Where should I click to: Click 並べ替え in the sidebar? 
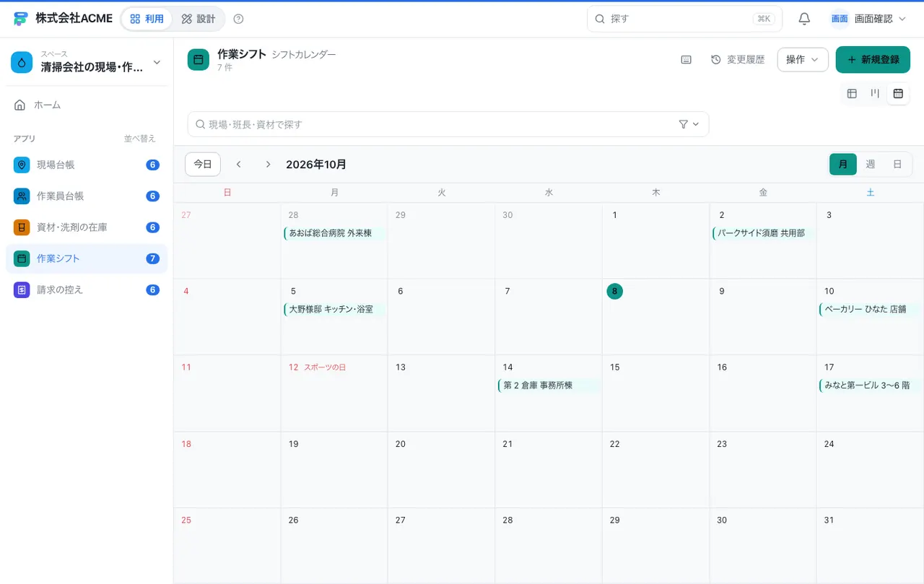pyautogui.click(x=139, y=139)
